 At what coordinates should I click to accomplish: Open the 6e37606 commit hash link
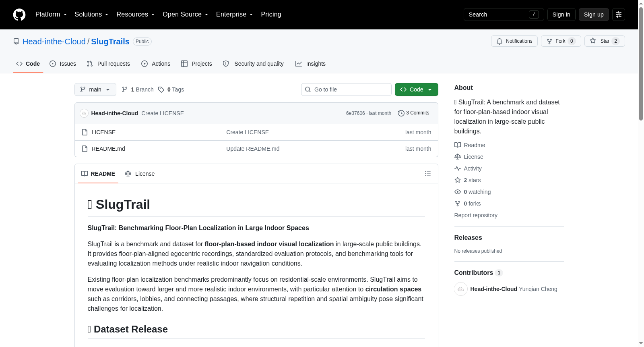click(355, 113)
